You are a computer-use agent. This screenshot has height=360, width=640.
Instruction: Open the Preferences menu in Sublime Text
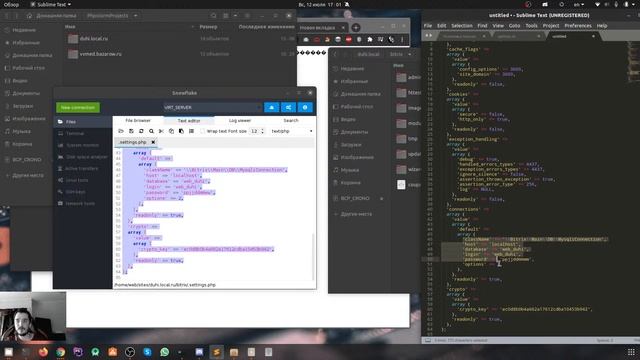(x=578, y=25)
